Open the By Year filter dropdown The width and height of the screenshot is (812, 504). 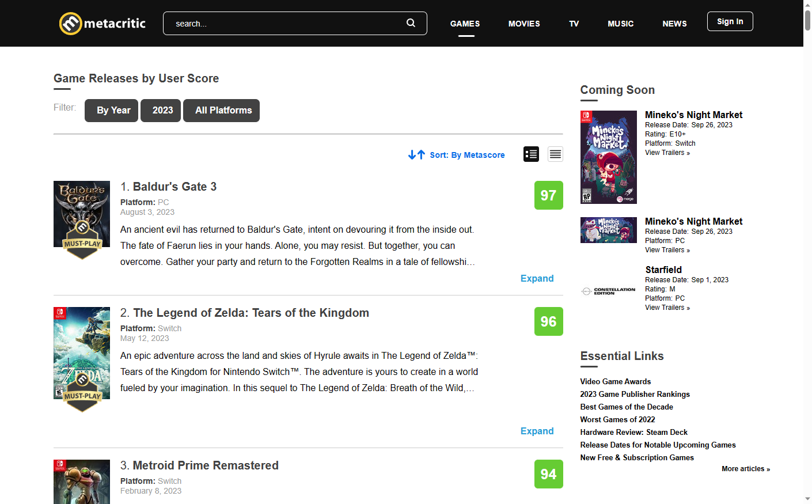[x=111, y=111]
